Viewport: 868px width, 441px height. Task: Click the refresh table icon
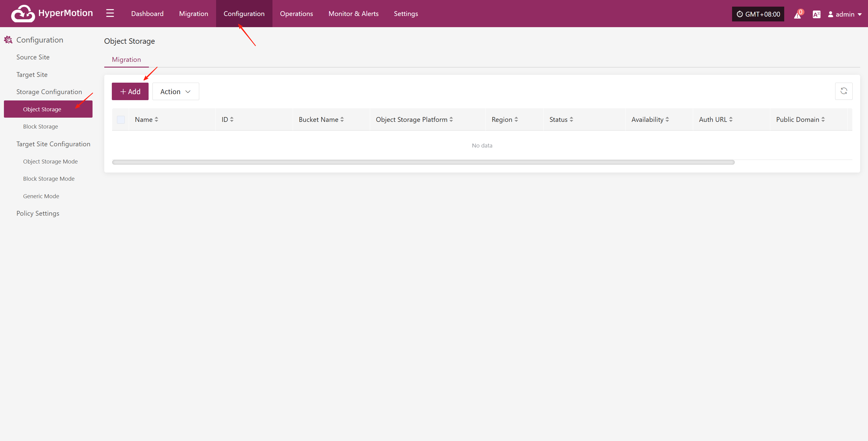click(843, 91)
